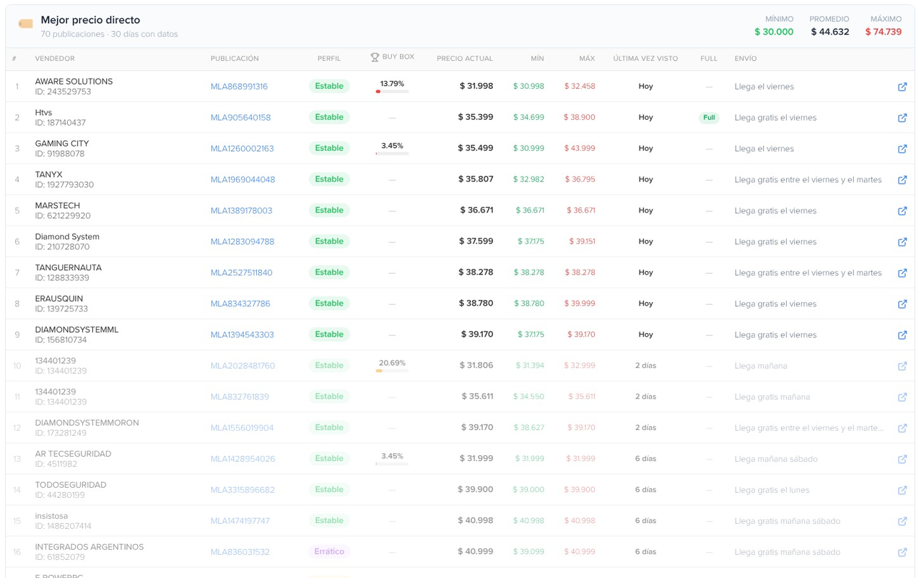This screenshot has width=924, height=578.
Task: Open external link for Diamond System row
Action: (902, 242)
